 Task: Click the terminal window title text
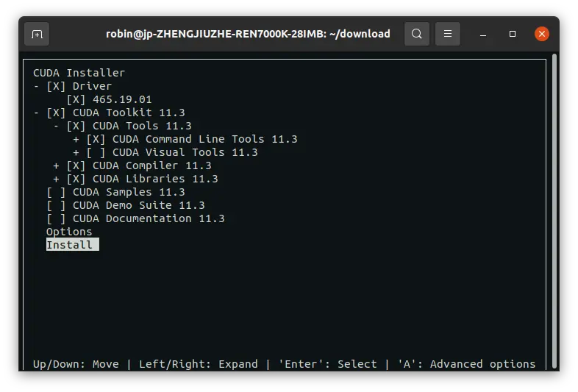[x=248, y=34]
